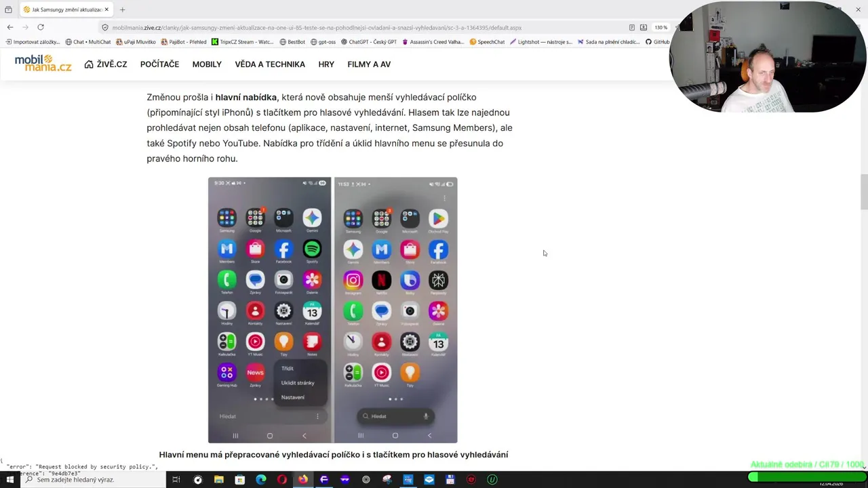Open the POČÍTAČE section

point(159,64)
